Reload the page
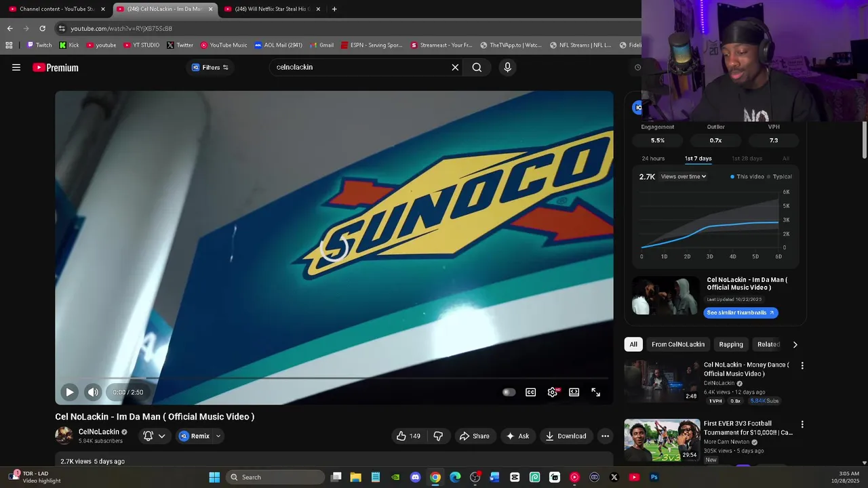Screen dimensions: 868x488 (42, 28)
